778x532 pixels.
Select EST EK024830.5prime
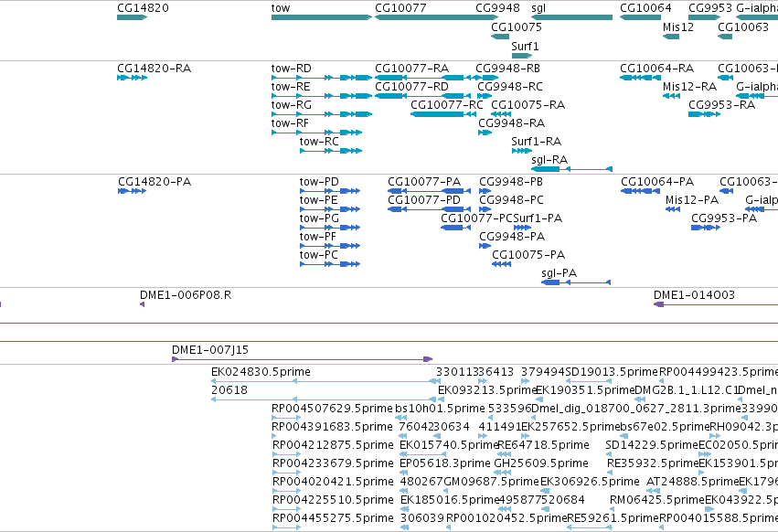pos(326,381)
